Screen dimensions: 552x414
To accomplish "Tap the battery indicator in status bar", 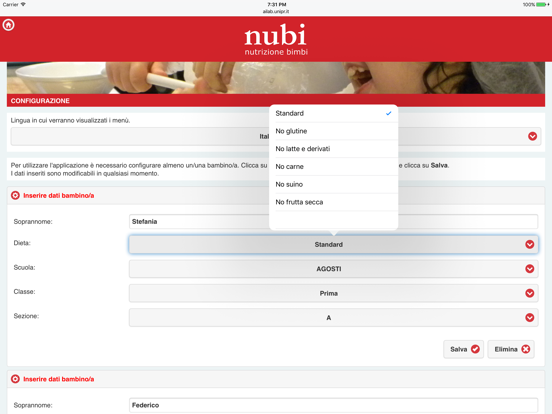I will [542, 5].
